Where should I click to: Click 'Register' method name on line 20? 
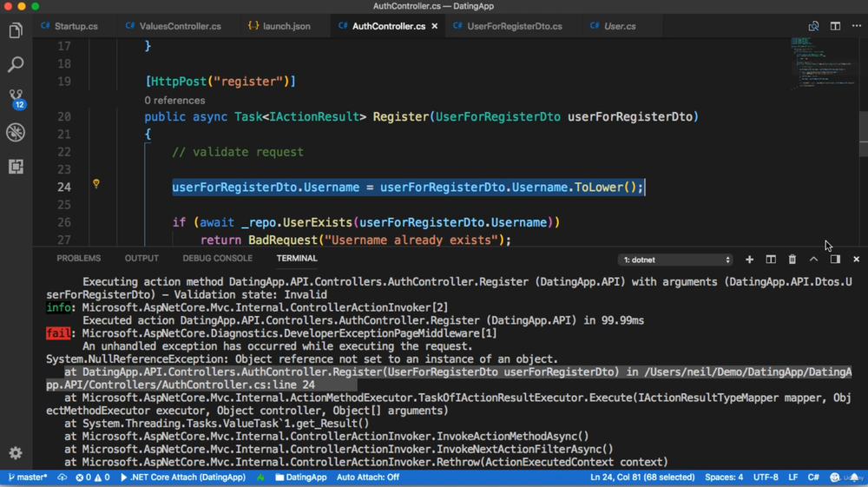(x=401, y=117)
